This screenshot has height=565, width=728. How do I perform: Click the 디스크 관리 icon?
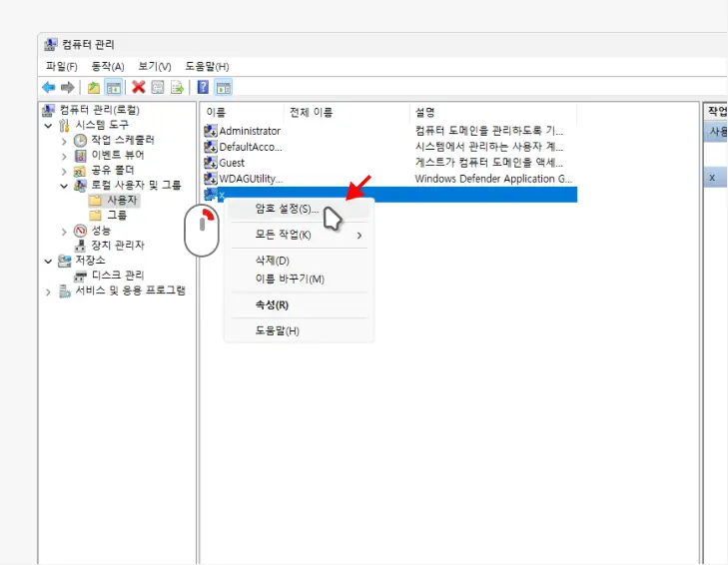coord(80,276)
